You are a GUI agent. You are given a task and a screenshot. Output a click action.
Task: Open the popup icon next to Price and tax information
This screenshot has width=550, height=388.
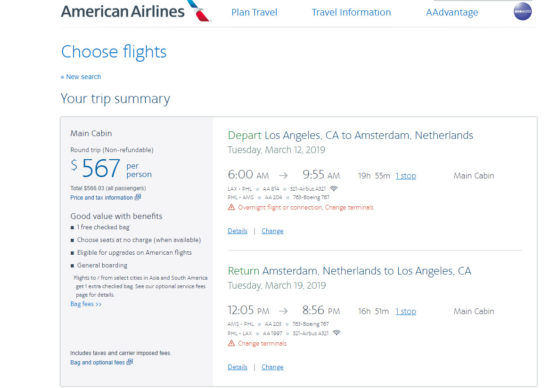click(x=138, y=197)
